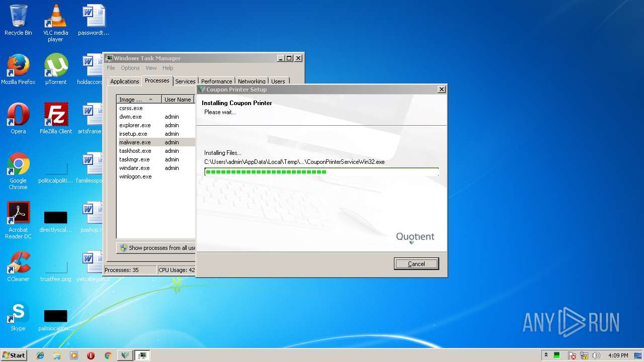Click the installation progress bar

coord(321,172)
